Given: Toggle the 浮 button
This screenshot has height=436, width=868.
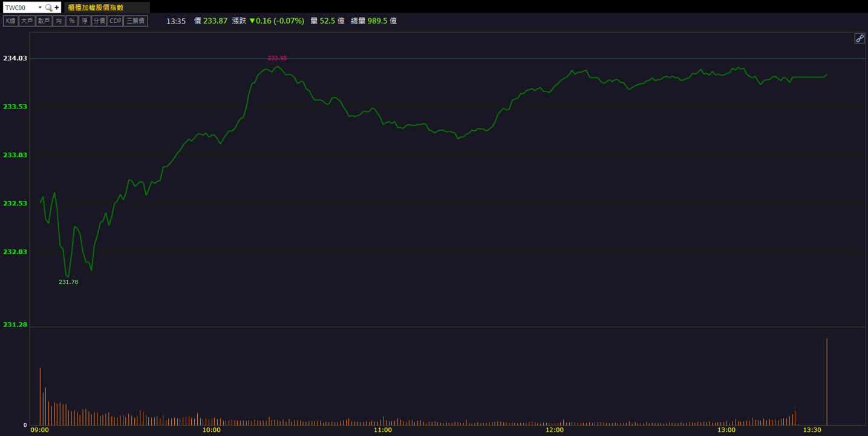Looking at the screenshot, I should (x=85, y=21).
